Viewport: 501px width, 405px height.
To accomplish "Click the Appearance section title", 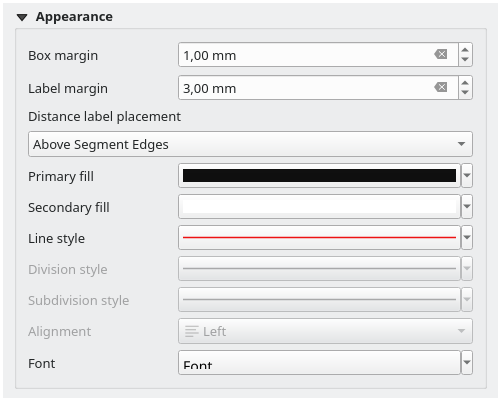I will click(x=74, y=17).
